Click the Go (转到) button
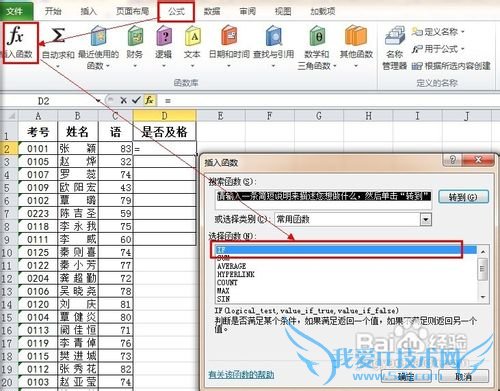Screen dimensions: 500x391 [x=463, y=197]
